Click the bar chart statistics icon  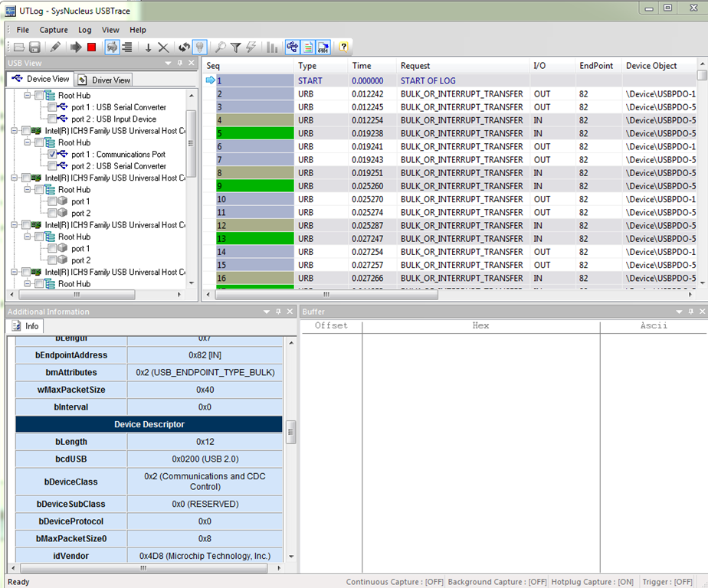coord(272,47)
